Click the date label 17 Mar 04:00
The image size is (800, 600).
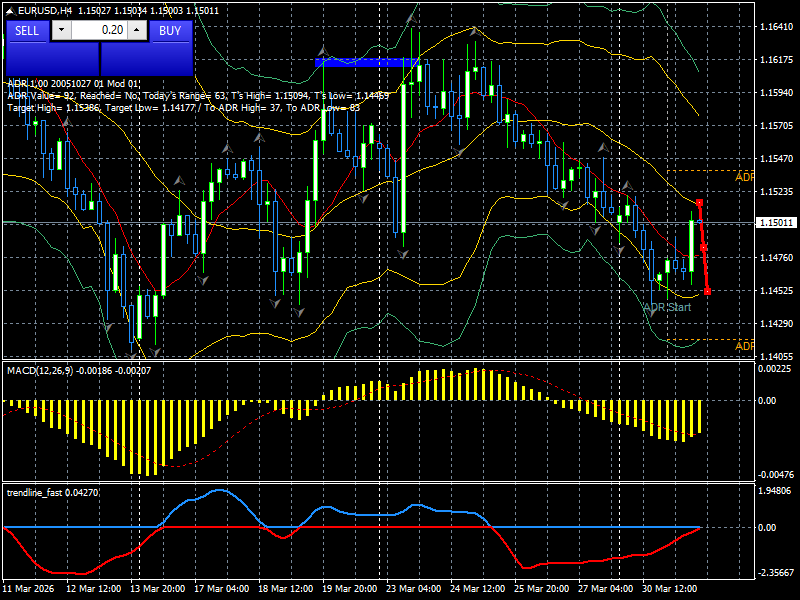pos(221,588)
